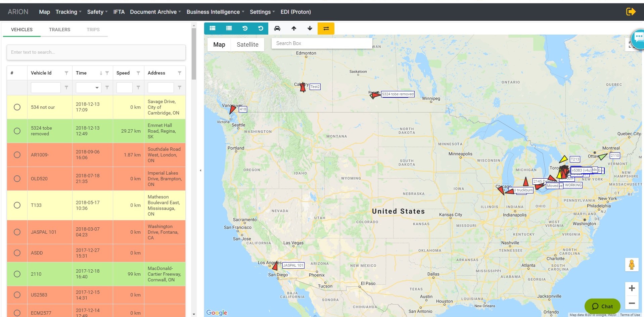
Task: Click the list view toolbar icon
Action: 229,28
